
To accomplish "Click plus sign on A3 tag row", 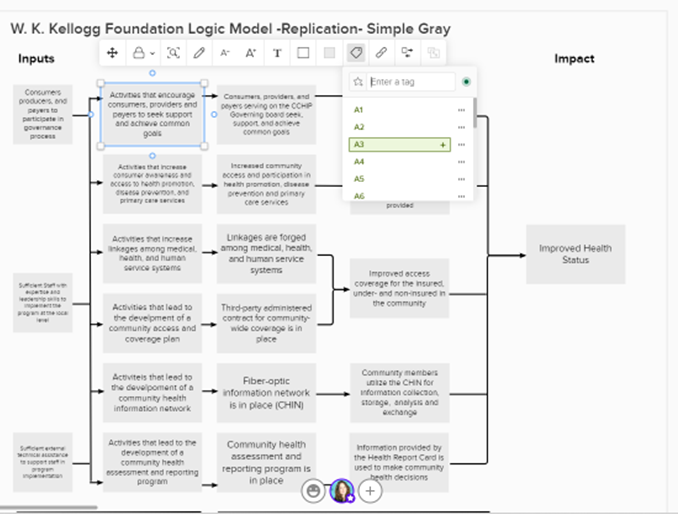I will 443,145.
